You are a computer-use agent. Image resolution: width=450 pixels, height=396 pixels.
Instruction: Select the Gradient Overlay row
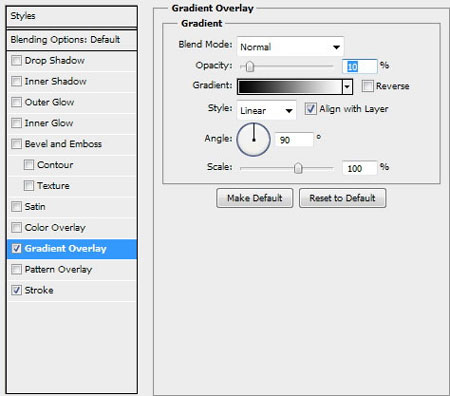click(x=72, y=249)
